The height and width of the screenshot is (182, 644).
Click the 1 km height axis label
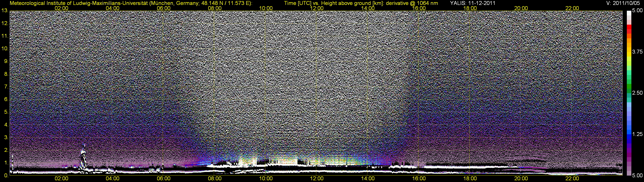coord(6,163)
